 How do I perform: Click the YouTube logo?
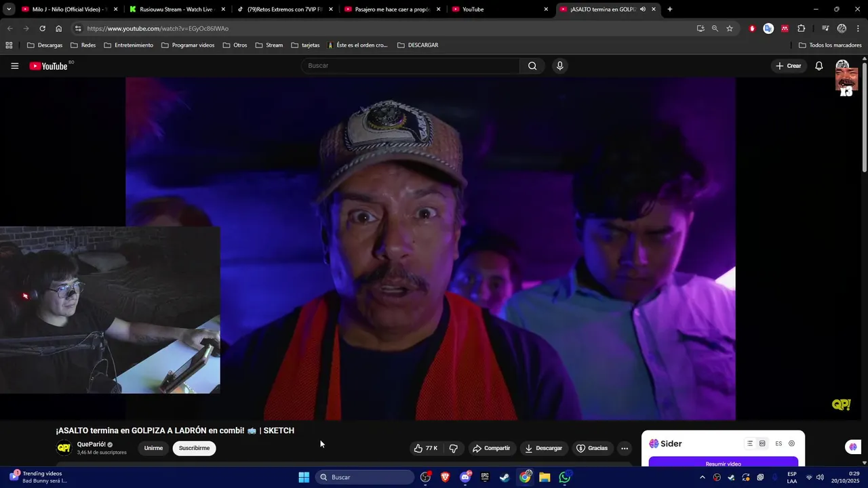(49, 66)
